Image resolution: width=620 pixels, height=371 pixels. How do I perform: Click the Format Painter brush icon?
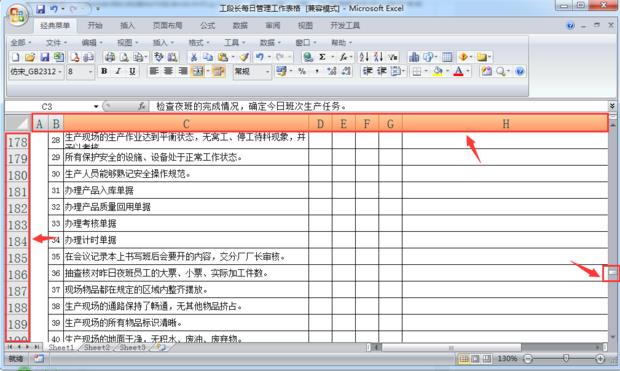tap(244, 57)
